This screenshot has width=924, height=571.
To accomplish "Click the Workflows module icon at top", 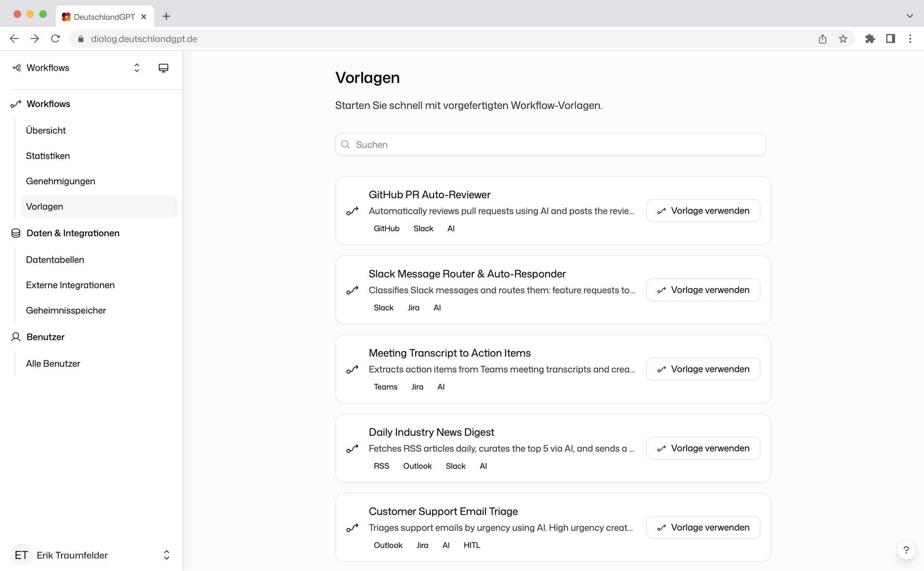I will (17, 68).
